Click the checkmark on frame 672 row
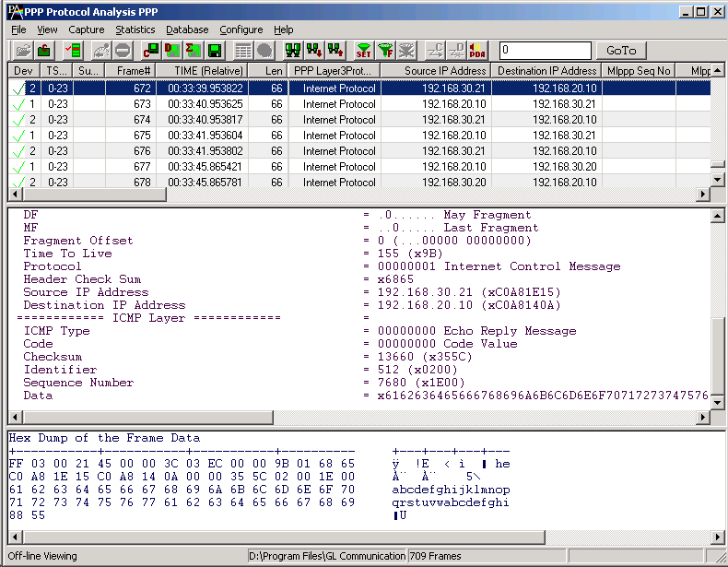Viewport: 728px width, 567px height. (18, 89)
